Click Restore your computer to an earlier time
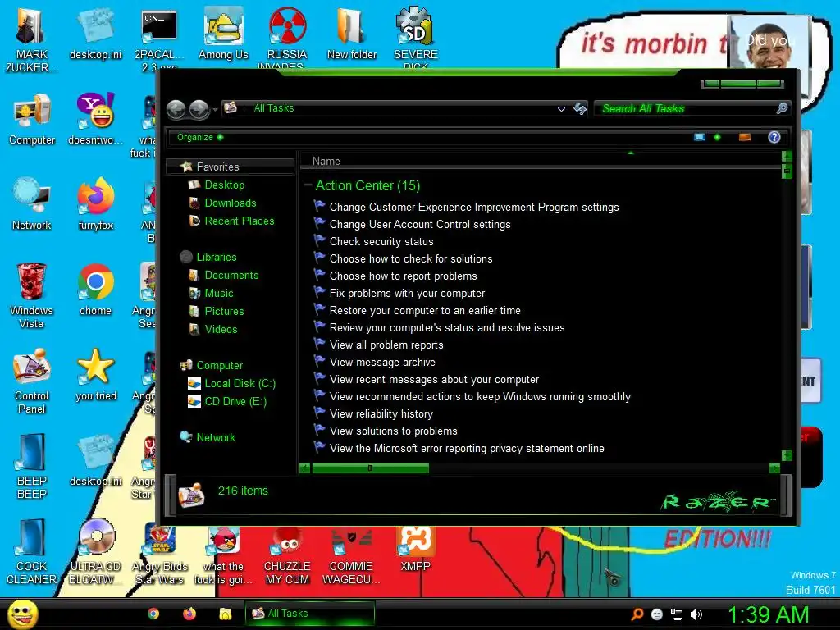Viewport: 840px width, 630px height. tap(425, 311)
